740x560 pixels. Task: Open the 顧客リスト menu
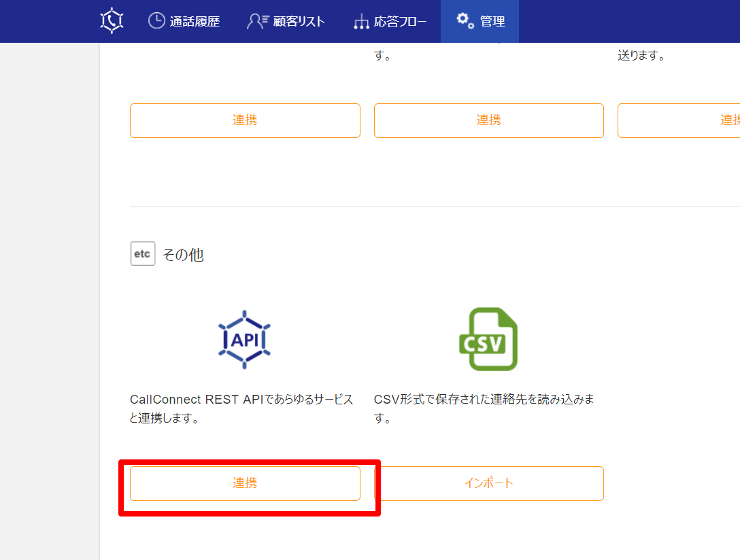[x=286, y=21]
